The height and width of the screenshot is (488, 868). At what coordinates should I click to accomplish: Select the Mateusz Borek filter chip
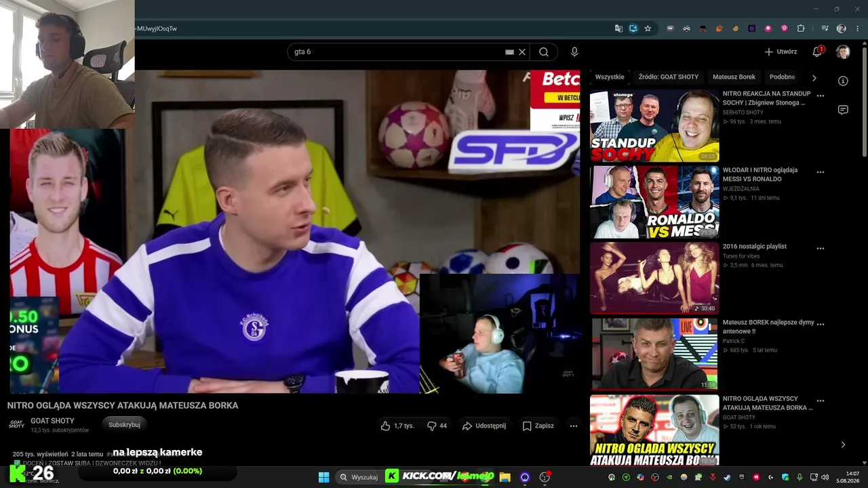click(x=734, y=77)
